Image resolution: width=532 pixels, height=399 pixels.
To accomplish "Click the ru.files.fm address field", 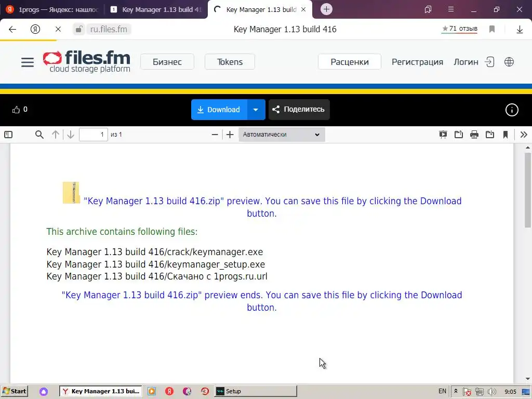I will (x=109, y=29).
